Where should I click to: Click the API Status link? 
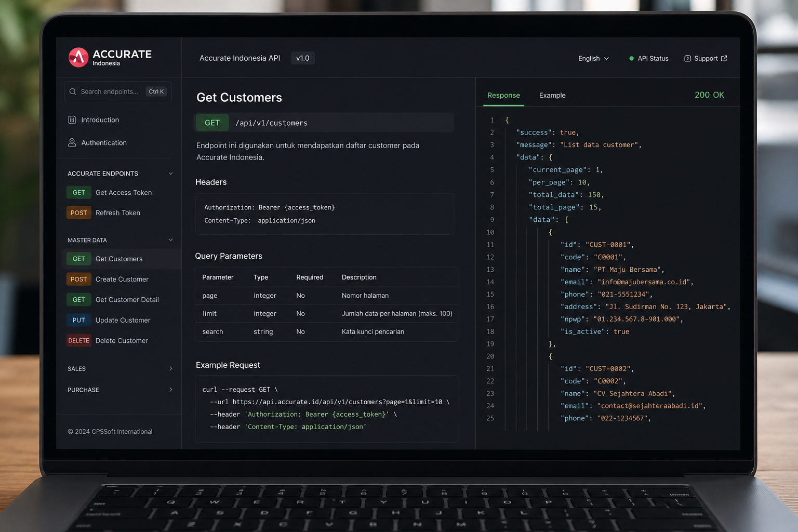pos(649,59)
